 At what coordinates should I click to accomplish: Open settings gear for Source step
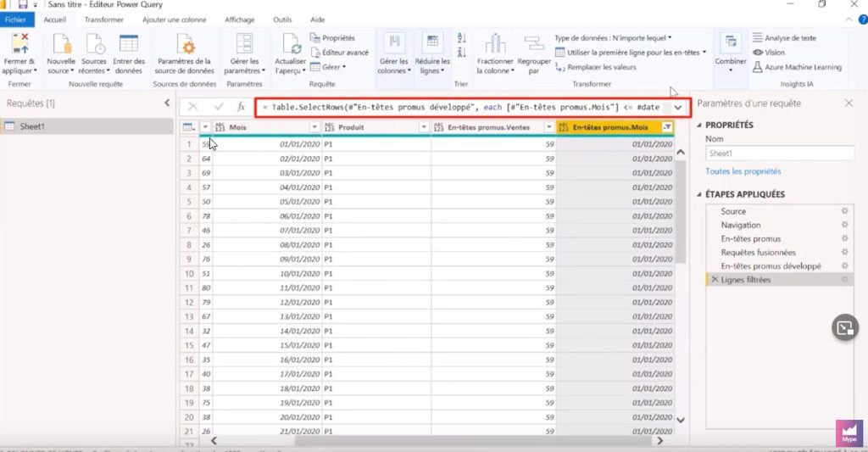tap(845, 211)
